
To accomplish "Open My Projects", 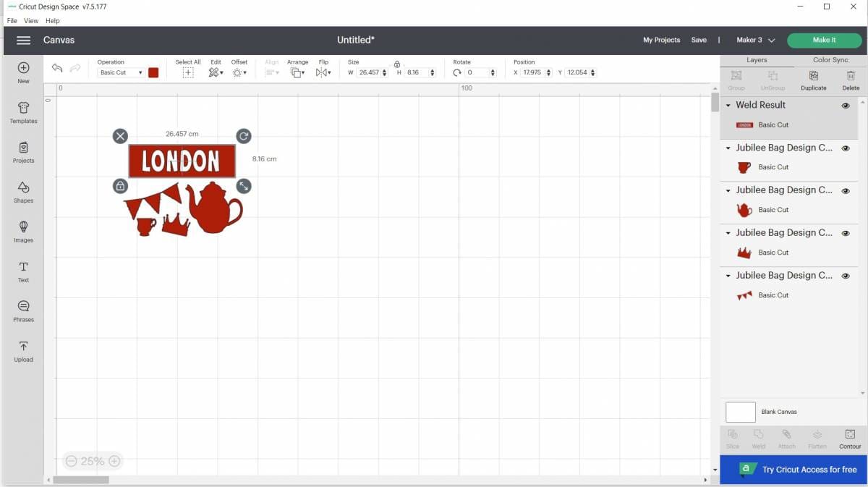I will (661, 40).
